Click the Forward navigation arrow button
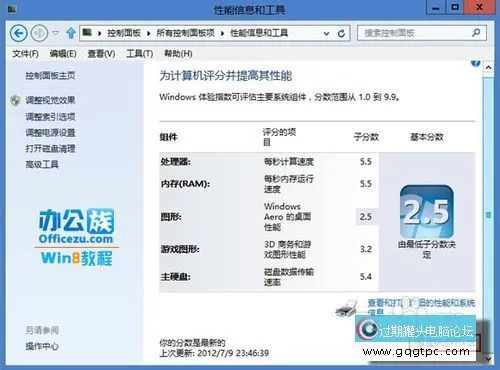This screenshot has width=500, height=370. pos(39,33)
